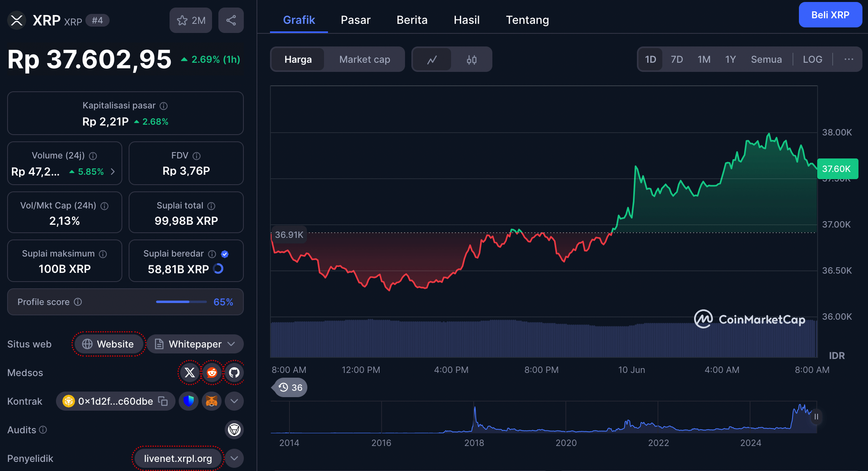Click the 36.91K opening price label

(289, 235)
